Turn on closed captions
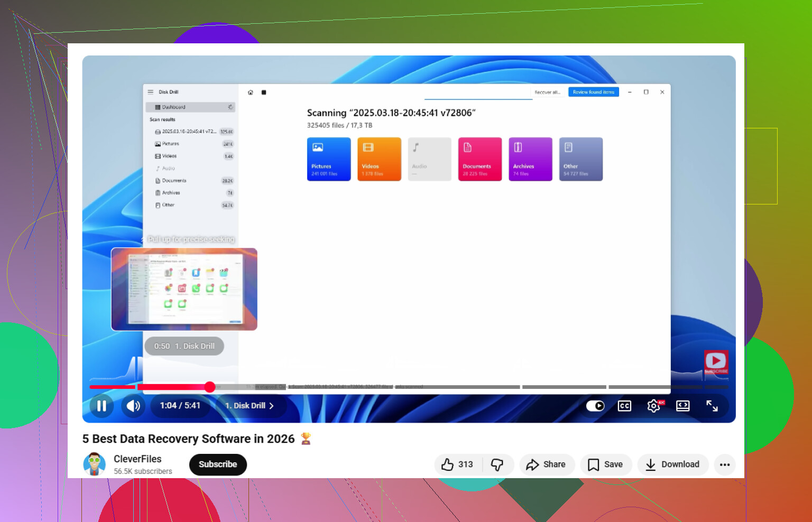812x522 pixels. (624, 406)
